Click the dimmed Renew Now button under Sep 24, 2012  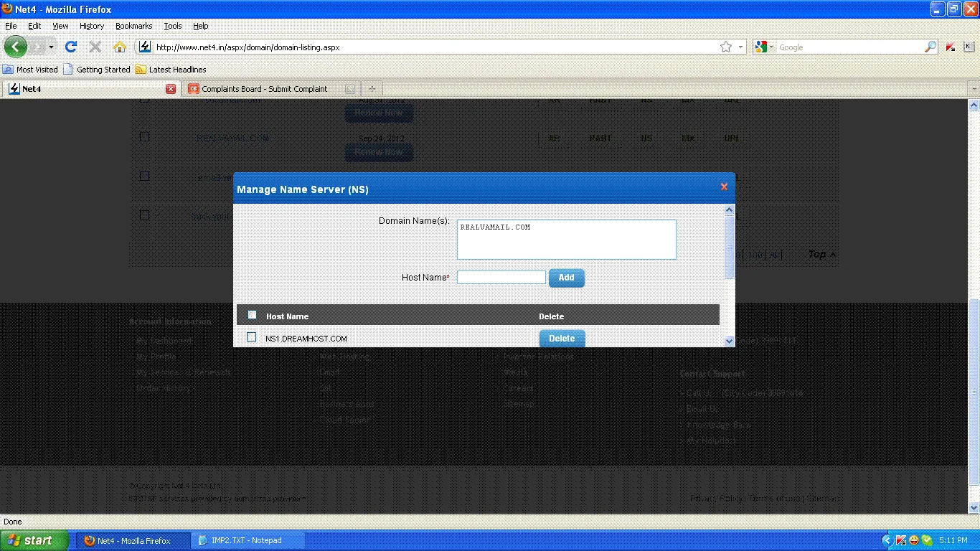click(x=379, y=152)
